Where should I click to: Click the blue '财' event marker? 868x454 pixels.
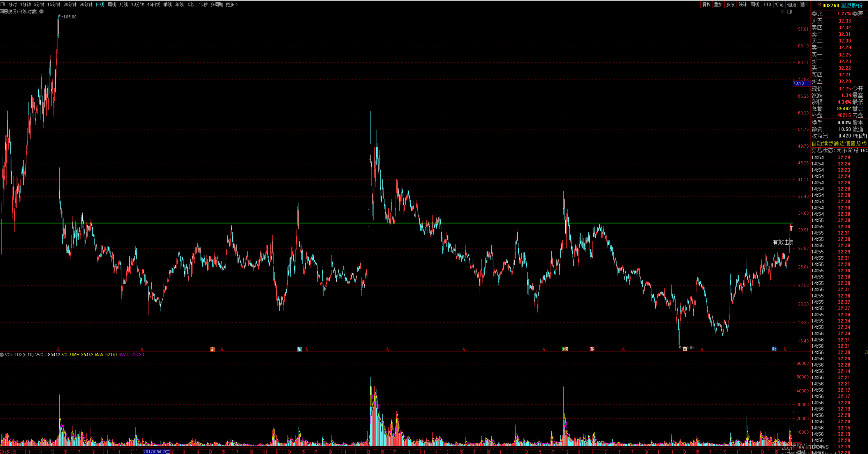[774, 349]
